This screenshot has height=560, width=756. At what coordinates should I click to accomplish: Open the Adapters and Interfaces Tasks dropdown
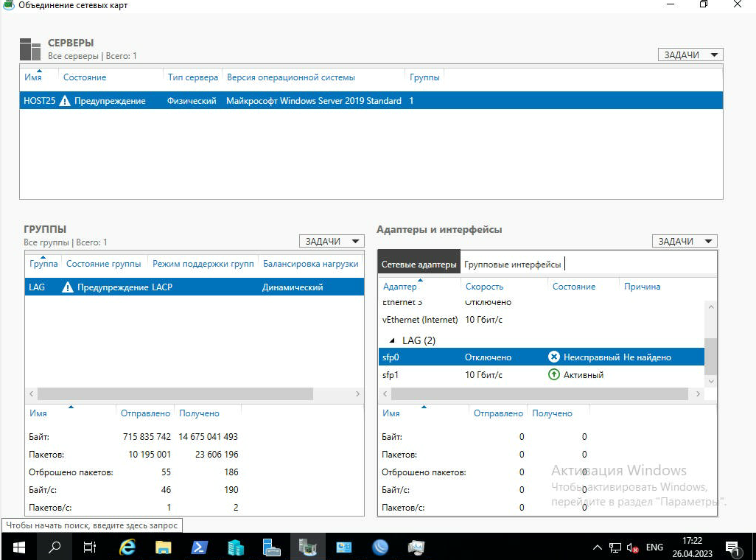pos(685,241)
